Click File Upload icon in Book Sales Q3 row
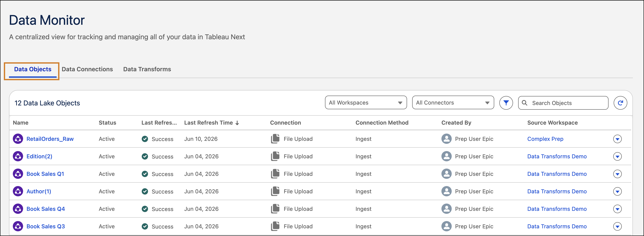This screenshot has height=236, width=644. 275,226
